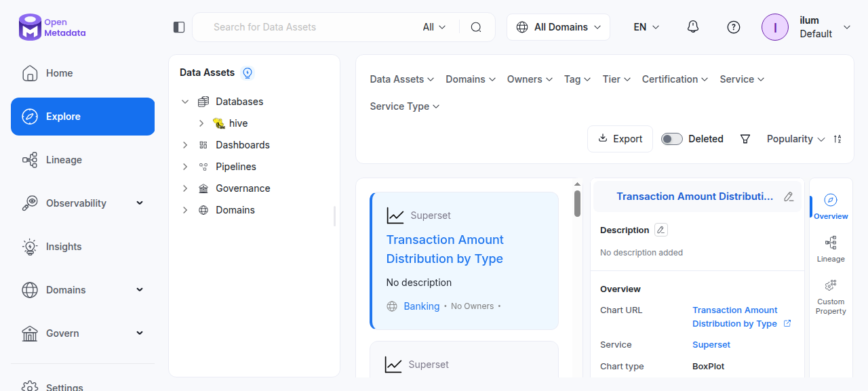Collapse the Databases tree node
The height and width of the screenshot is (391, 868).
coord(185,102)
